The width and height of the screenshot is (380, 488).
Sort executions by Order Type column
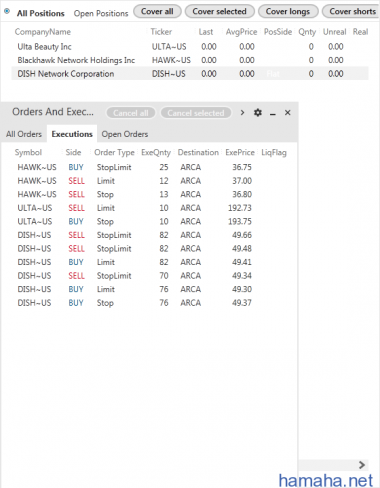(114, 152)
